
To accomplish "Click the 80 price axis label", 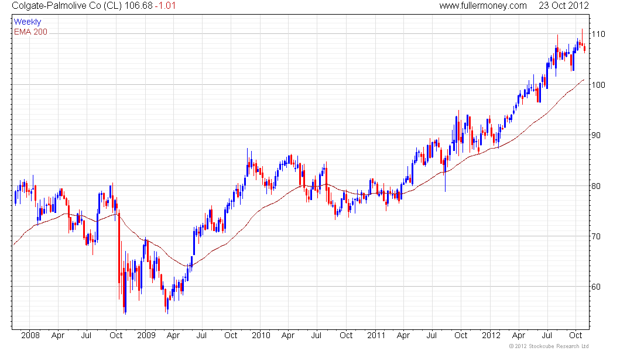I will tap(596, 186).
